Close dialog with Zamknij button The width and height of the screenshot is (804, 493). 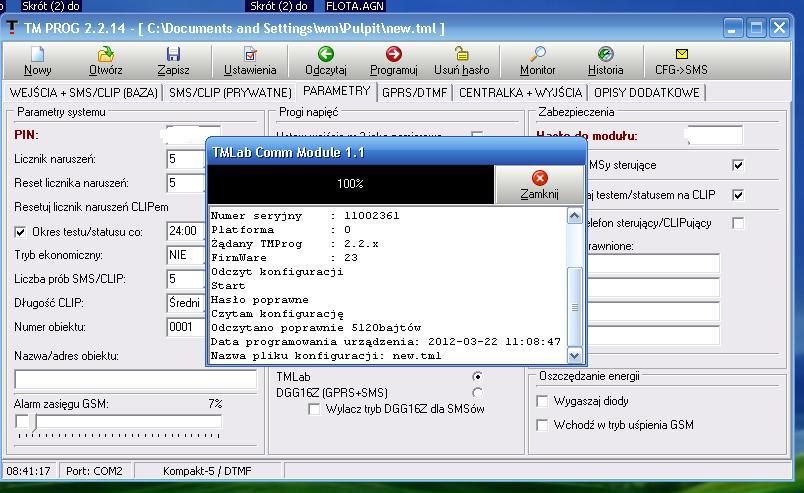pyautogui.click(x=539, y=185)
